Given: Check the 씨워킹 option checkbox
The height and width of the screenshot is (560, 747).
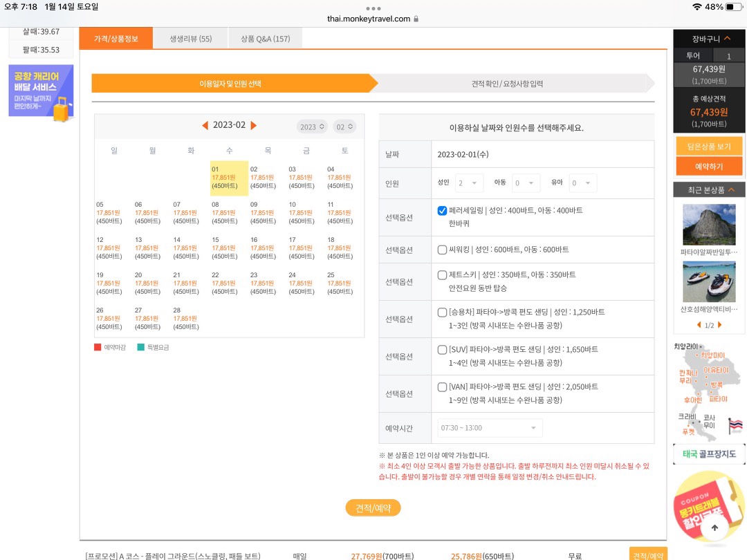Looking at the screenshot, I should point(442,250).
